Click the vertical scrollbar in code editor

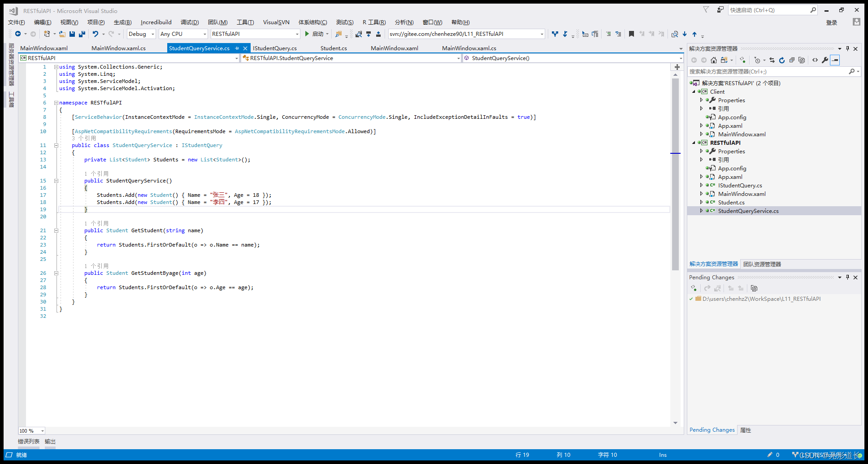click(x=675, y=175)
